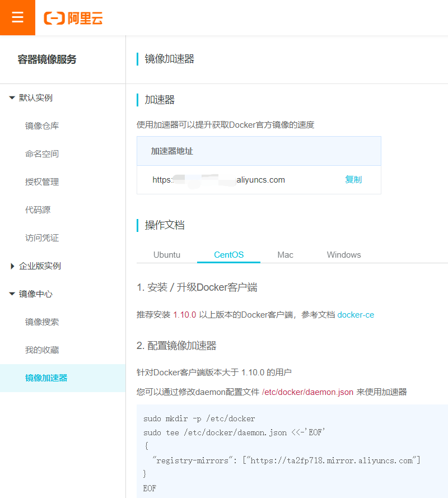Click the 2. 配置镜像加速器 heading
This screenshot has height=498, width=448.
coord(176,346)
